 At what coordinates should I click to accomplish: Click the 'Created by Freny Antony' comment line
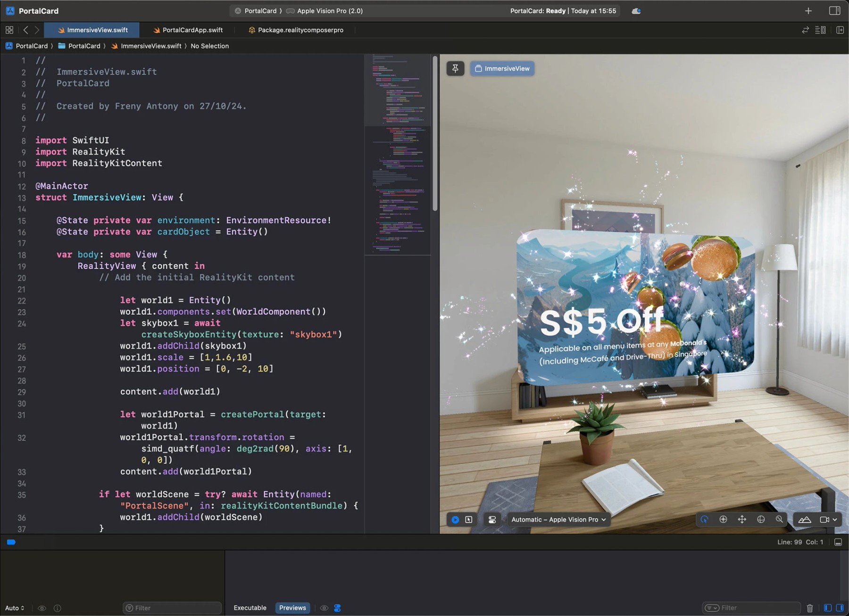click(141, 106)
